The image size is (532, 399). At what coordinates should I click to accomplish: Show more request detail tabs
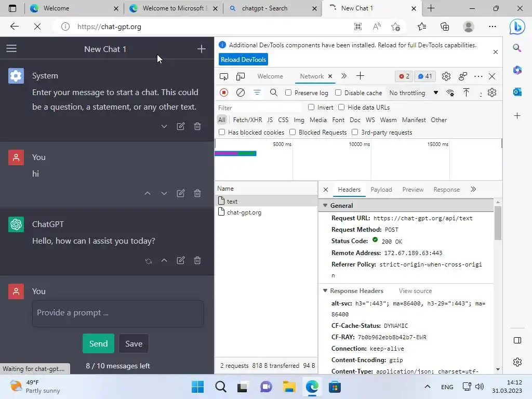click(x=473, y=189)
